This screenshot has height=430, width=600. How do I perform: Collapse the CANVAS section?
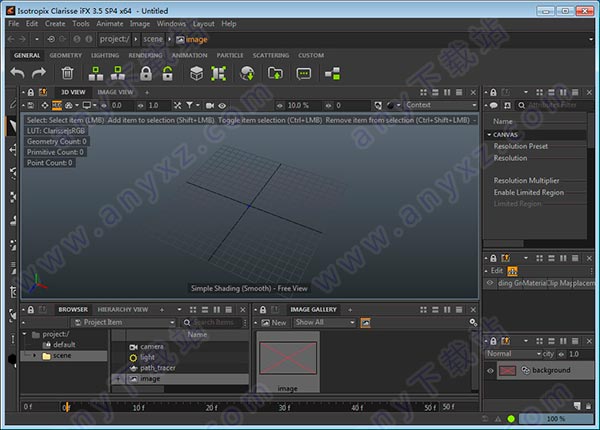489,134
